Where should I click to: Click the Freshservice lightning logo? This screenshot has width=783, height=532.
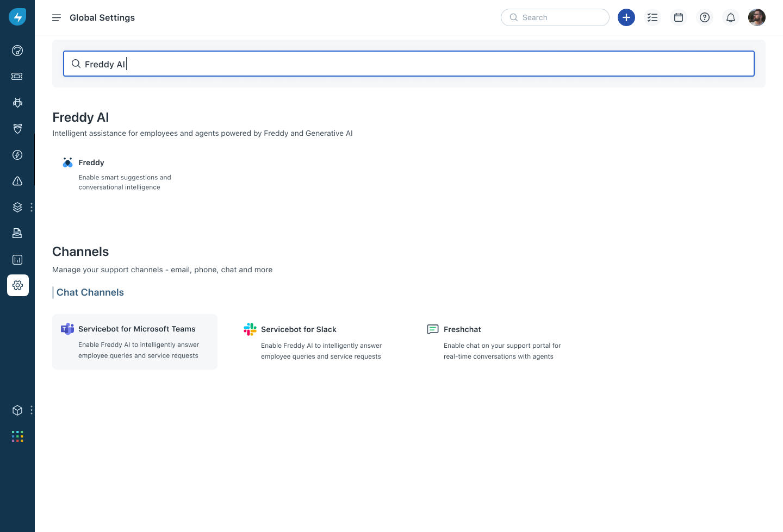click(x=17, y=17)
